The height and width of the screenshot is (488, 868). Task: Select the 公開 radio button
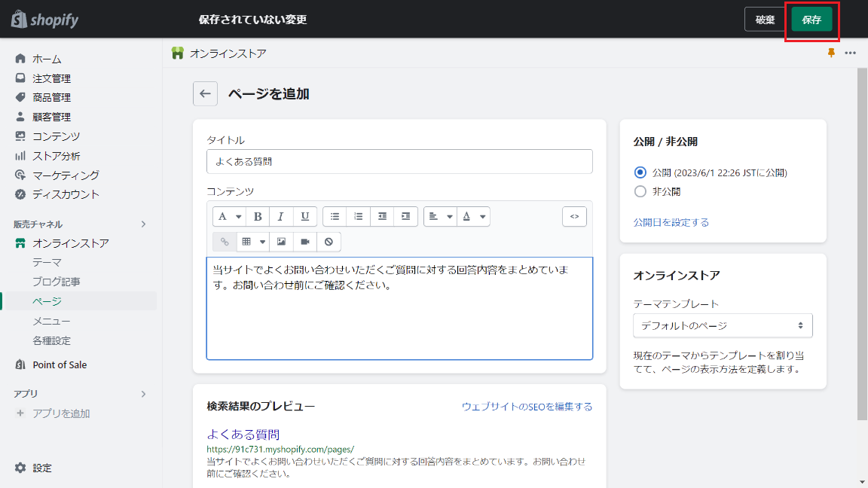(x=640, y=172)
